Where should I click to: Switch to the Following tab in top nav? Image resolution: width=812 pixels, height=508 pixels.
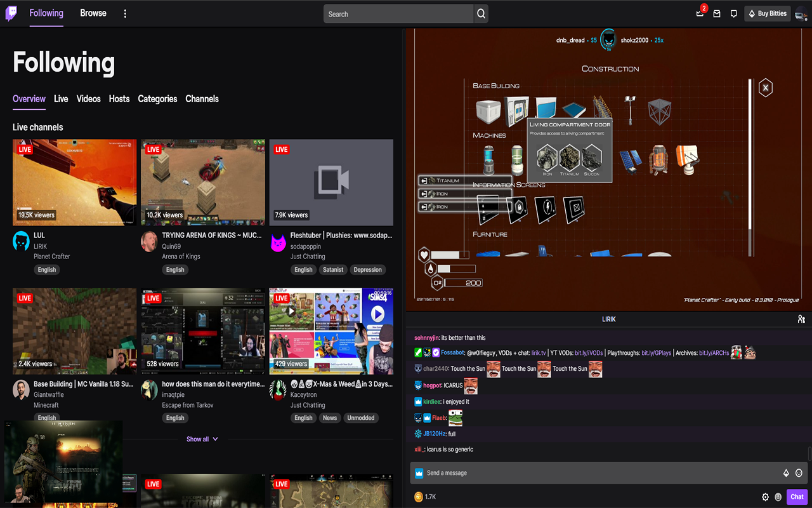click(46, 13)
